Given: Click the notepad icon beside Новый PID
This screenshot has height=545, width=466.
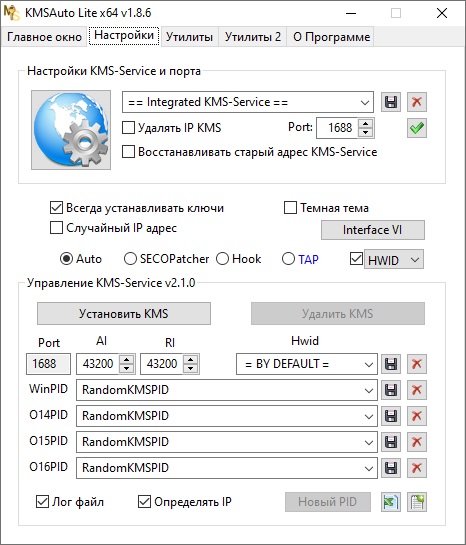Looking at the screenshot, I should 417,502.
